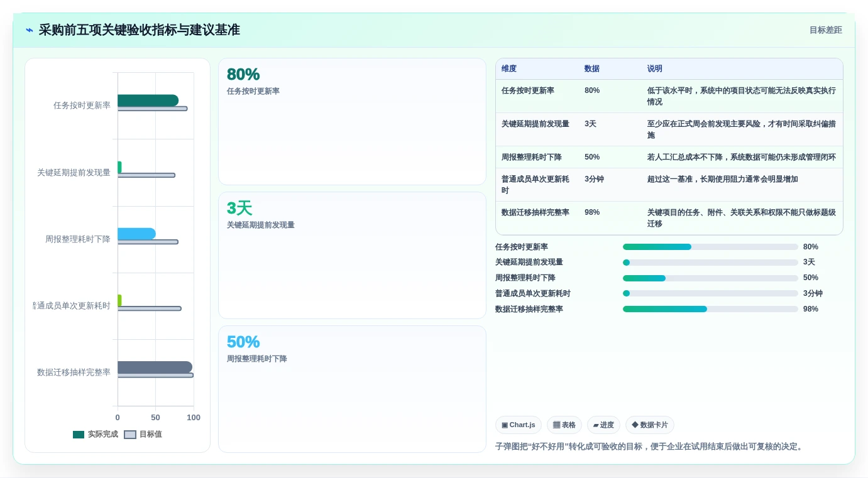This screenshot has width=868, height=478.
Task: Click the 关键延期提前发现量 progress bar
Action: [x=710, y=263]
